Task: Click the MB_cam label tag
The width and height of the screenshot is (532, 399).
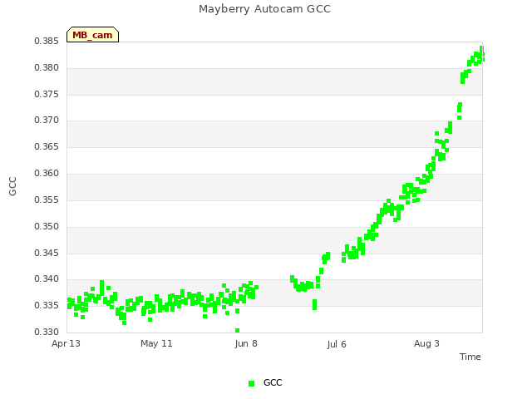Action: click(x=92, y=35)
